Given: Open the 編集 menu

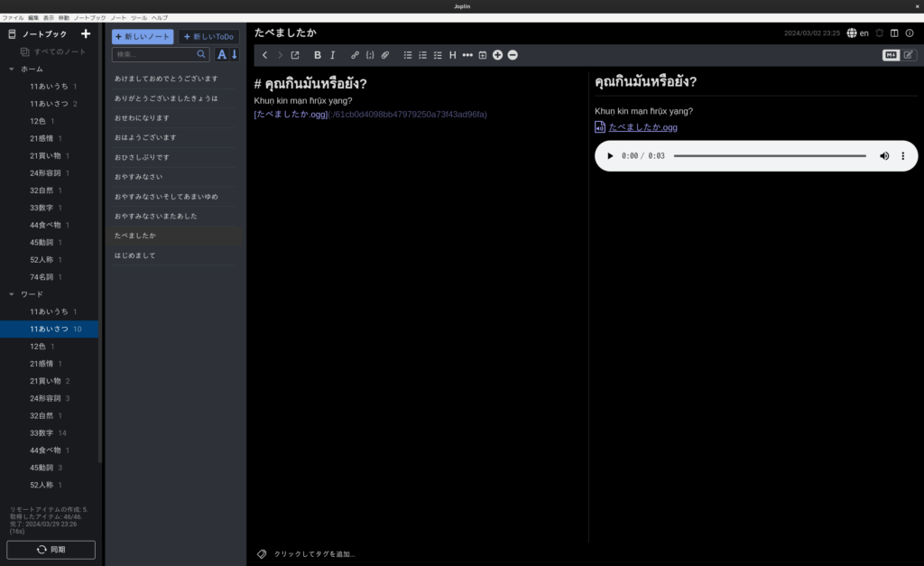Looking at the screenshot, I should [33, 18].
